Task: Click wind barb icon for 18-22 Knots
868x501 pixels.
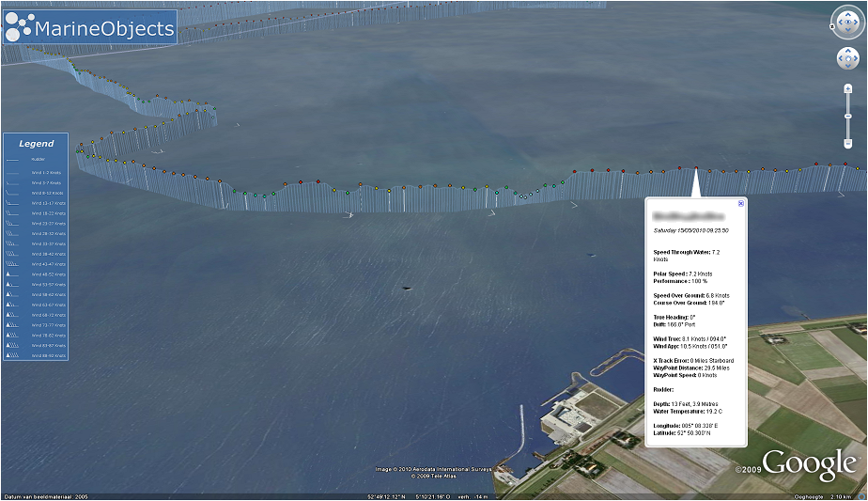Action: 11,212
